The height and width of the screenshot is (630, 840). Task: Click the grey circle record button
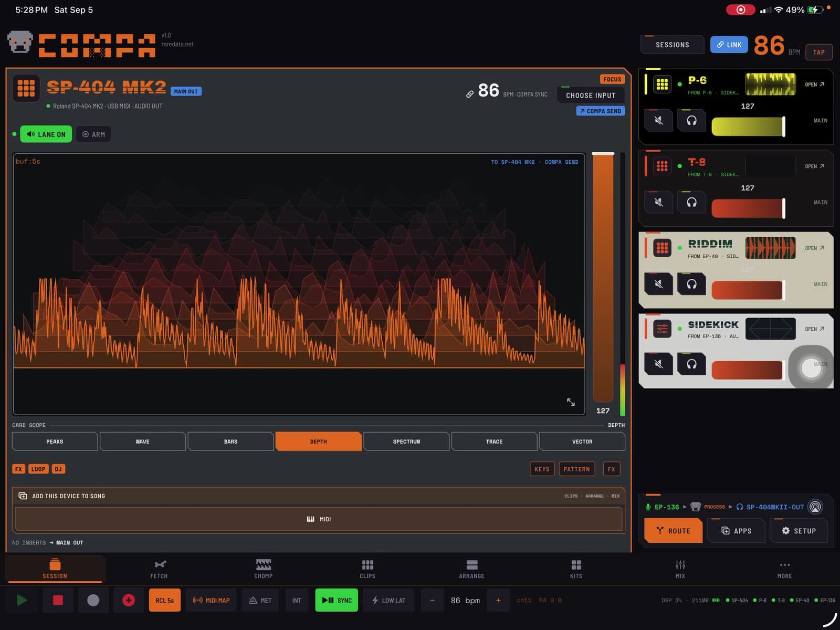coord(93,600)
